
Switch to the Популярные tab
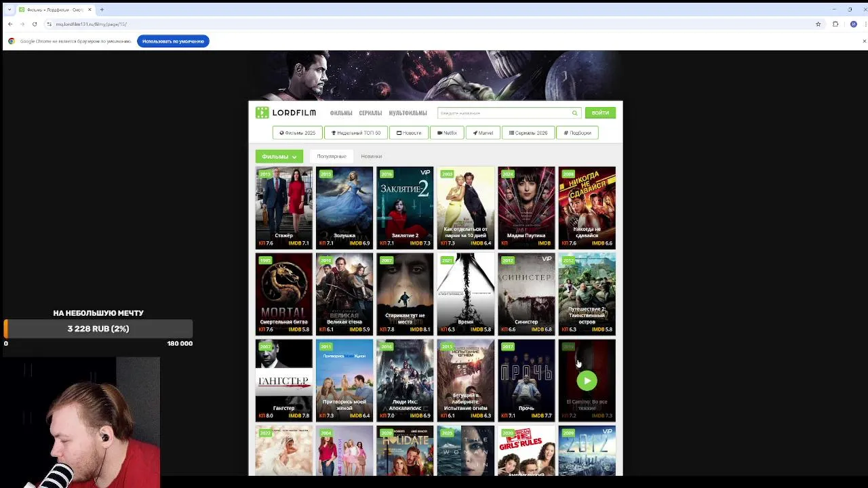332,157
